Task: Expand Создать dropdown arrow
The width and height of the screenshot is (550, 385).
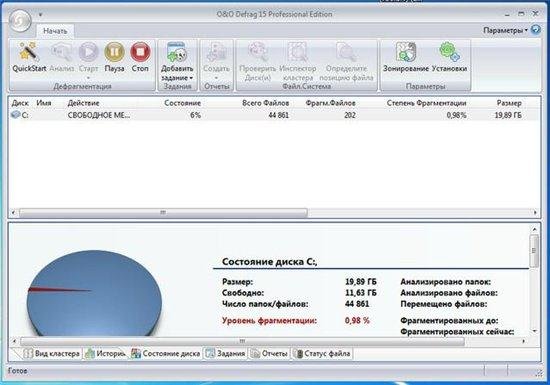Action: point(216,77)
